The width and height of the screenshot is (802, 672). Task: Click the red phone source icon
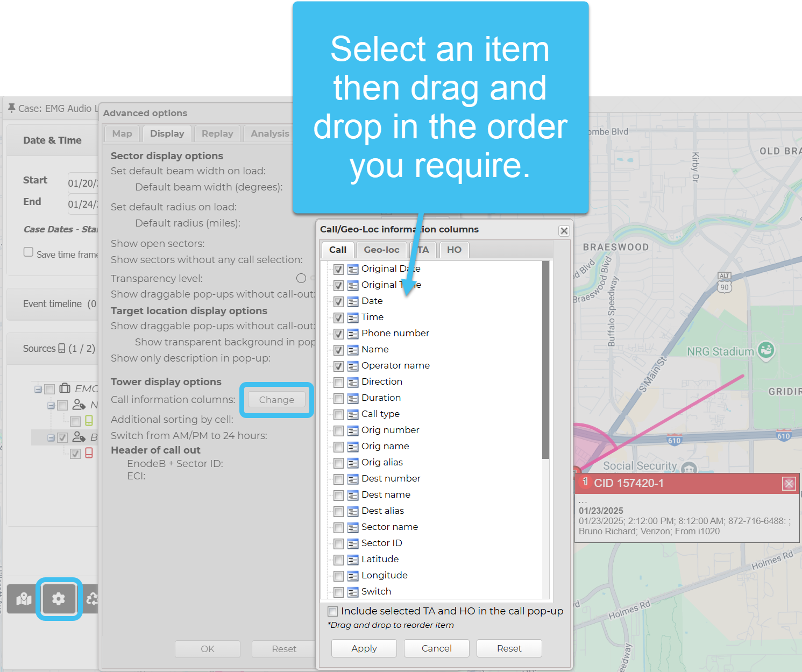pyautogui.click(x=89, y=453)
